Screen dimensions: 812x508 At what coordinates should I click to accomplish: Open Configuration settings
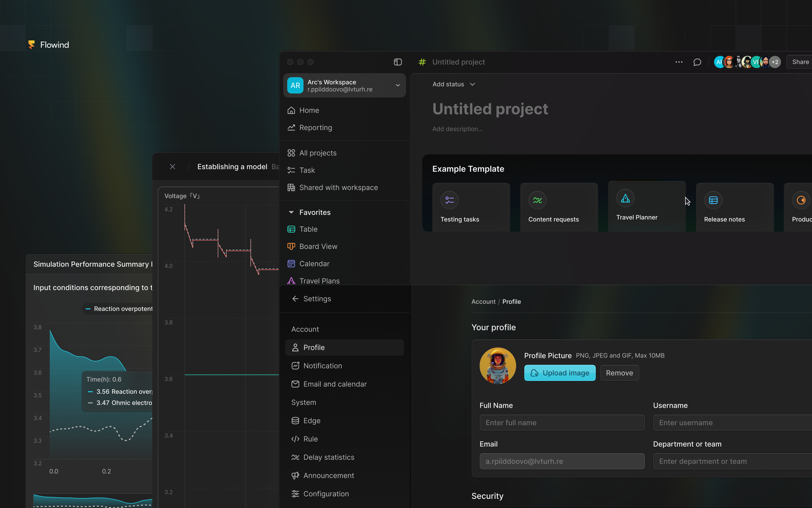point(345,494)
